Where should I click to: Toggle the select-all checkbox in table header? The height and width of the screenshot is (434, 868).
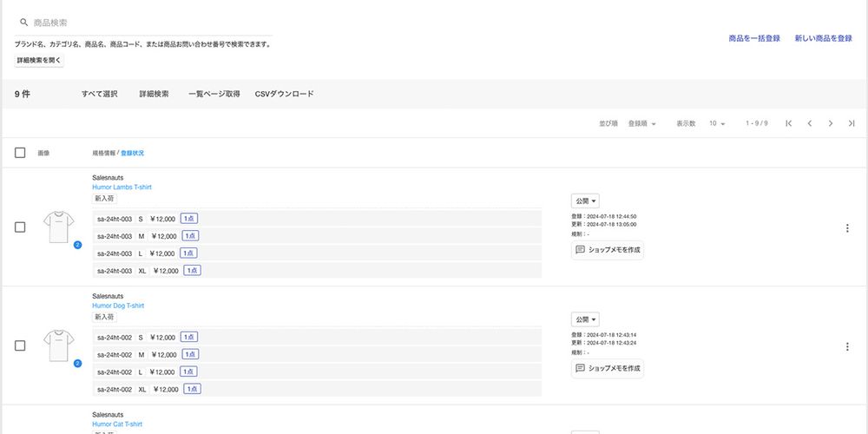point(20,153)
